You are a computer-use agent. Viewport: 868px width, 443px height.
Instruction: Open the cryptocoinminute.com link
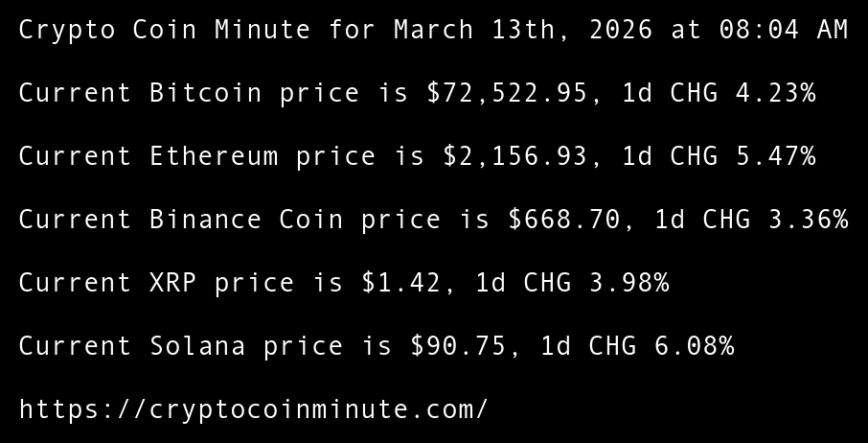tap(253, 409)
